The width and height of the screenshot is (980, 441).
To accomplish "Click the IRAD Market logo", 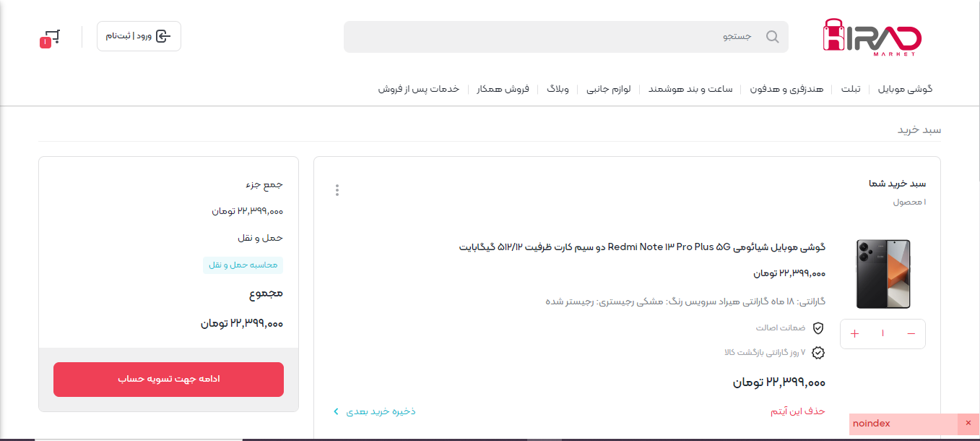I will click(x=872, y=38).
